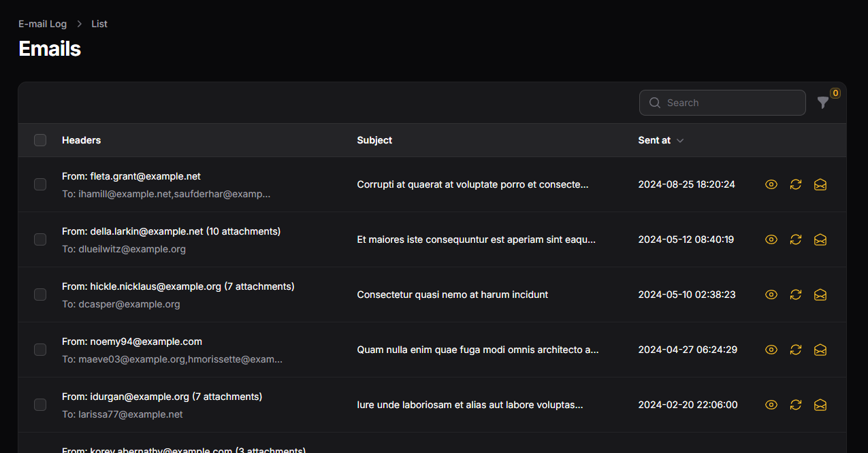
Task: Click date 2024-04-27 06:24:29
Action: (x=688, y=350)
